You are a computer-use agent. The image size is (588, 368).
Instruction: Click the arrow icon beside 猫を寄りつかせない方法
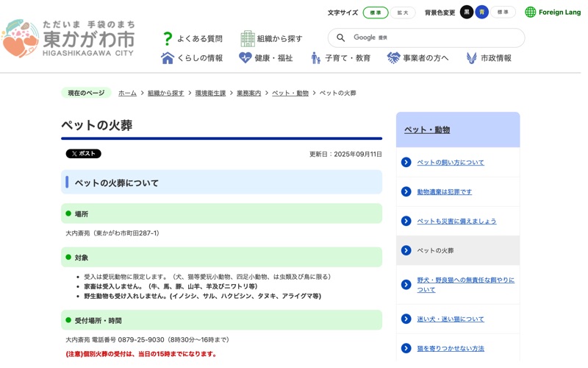pos(406,348)
